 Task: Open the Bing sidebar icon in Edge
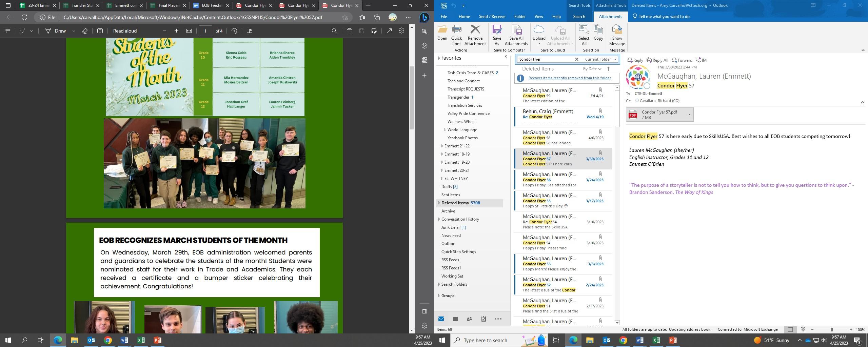pyautogui.click(x=424, y=17)
